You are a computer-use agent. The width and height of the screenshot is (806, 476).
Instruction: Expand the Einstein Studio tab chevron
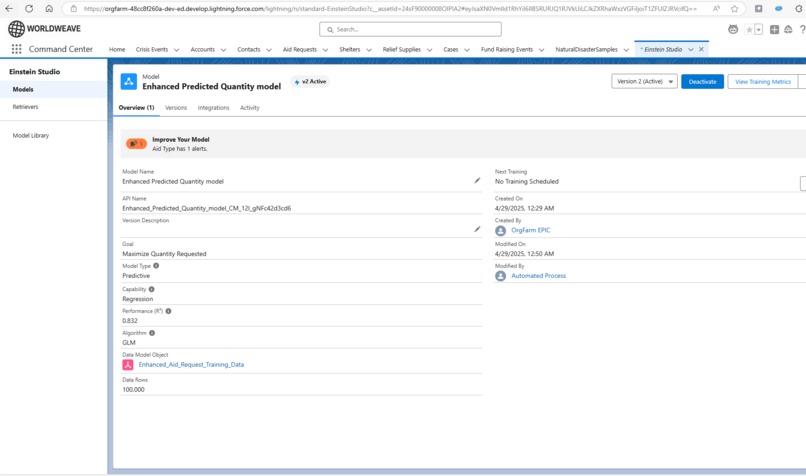click(691, 49)
